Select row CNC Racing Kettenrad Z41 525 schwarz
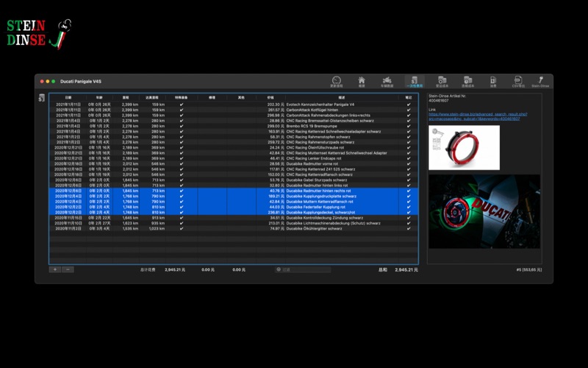This screenshot has width=588, height=368. click(x=234, y=169)
